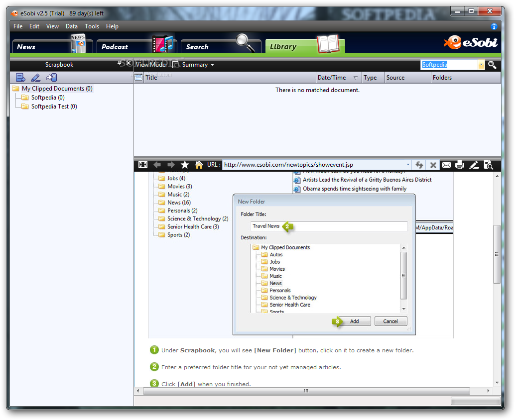Screen dimensions: 515x420
Task: Switch to the Search tab
Action: [221, 46]
